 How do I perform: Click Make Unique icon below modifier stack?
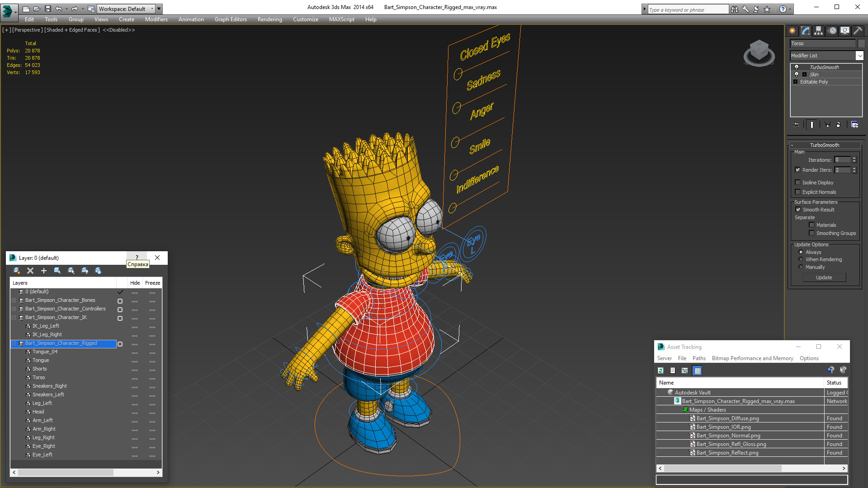point(827,125)
